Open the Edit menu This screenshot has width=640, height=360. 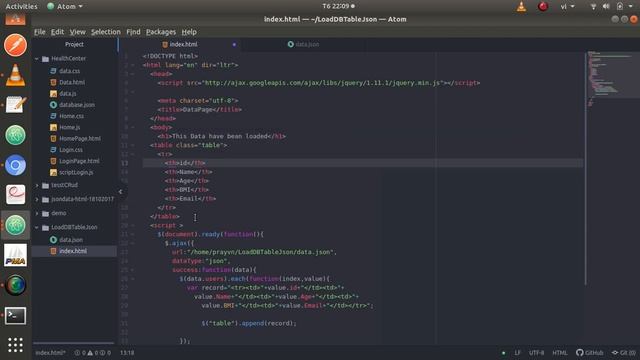[x=57, y=32]
